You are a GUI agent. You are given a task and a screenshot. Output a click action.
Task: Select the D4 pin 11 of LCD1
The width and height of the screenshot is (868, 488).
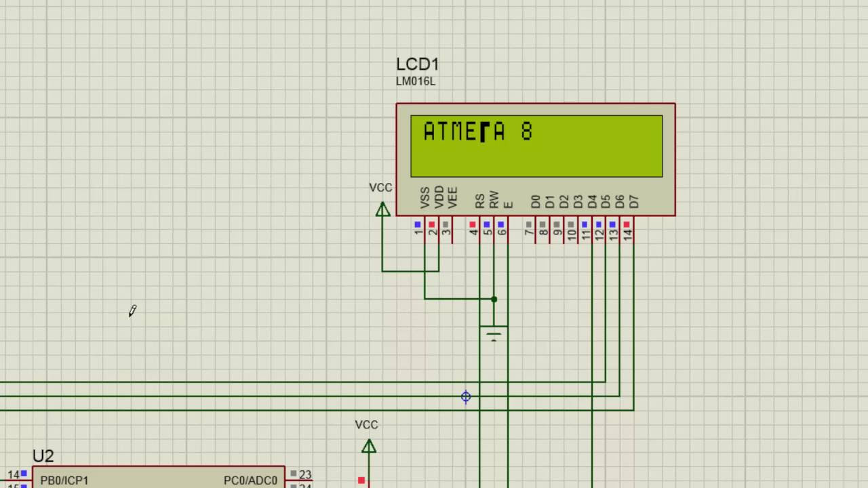click(x=591, y=229)
